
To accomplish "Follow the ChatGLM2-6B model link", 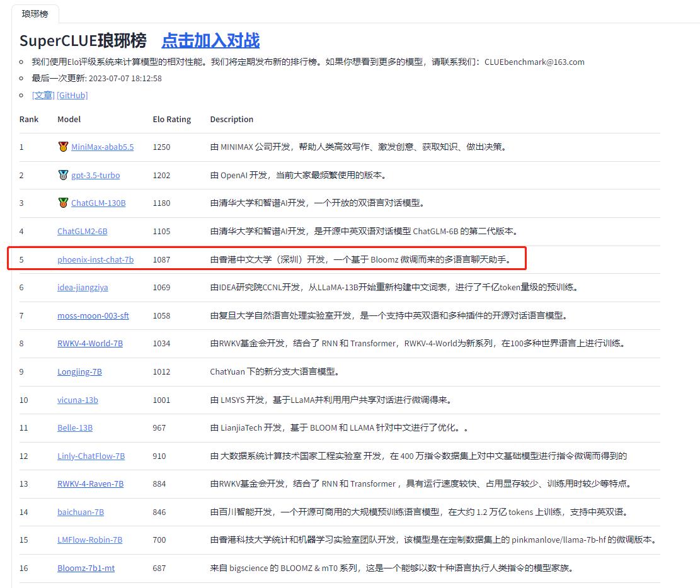I will [x=82, y=231].
